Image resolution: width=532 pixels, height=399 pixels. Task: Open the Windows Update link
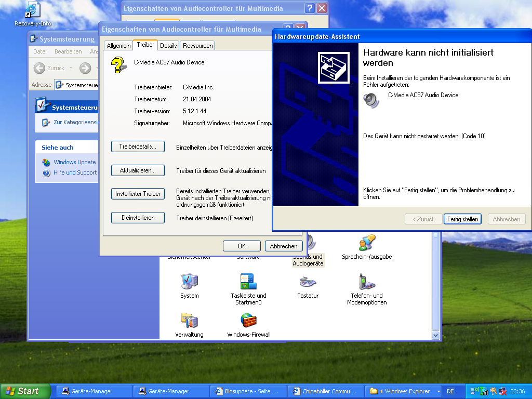pyautogui.click(x=74, y=162)
